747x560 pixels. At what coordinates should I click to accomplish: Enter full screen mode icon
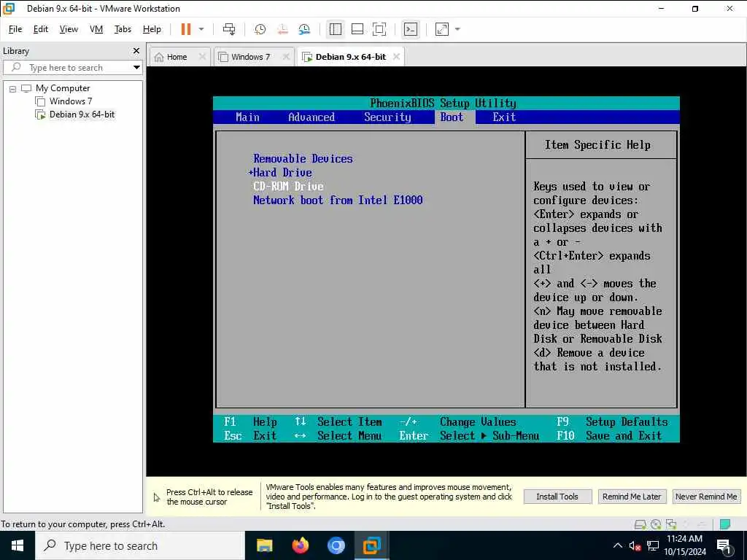coord(379,29)
